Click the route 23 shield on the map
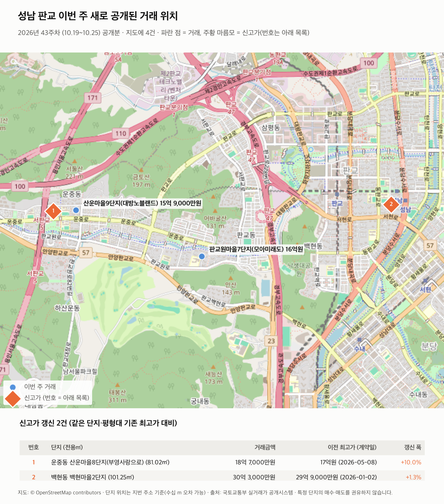Screen dimensions: 444x504 271,341
